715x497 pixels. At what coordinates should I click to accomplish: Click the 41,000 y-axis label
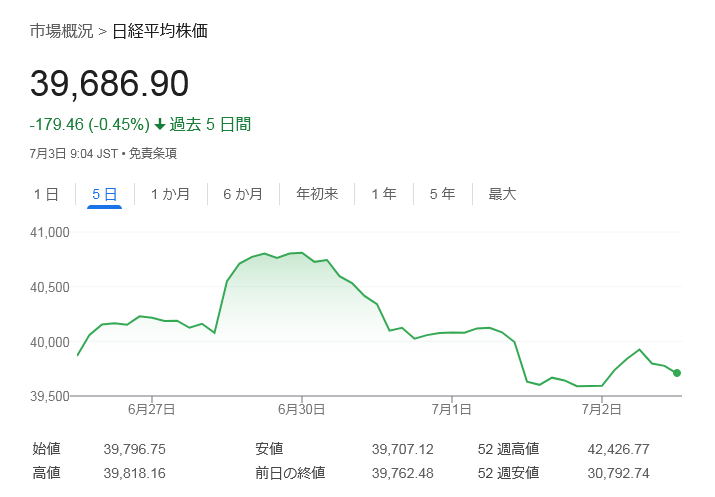pyautogui.click(x=50, y=233)
